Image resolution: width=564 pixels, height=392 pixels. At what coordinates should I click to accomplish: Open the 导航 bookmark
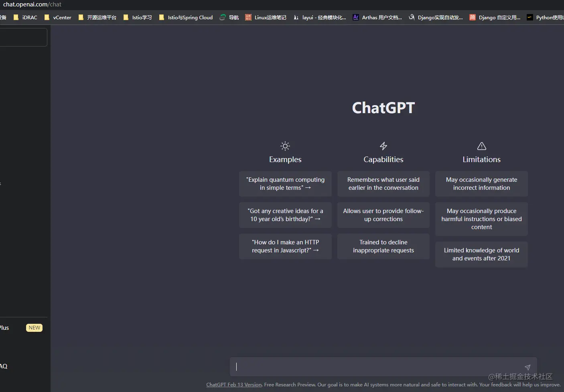click(x=229, y=17)
